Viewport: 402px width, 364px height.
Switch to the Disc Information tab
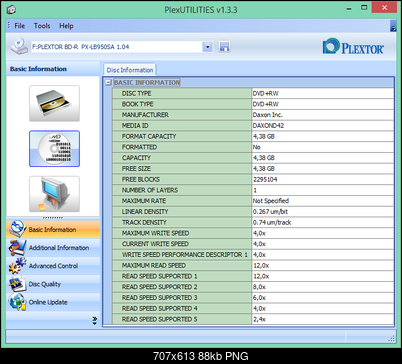click(130, 70)
